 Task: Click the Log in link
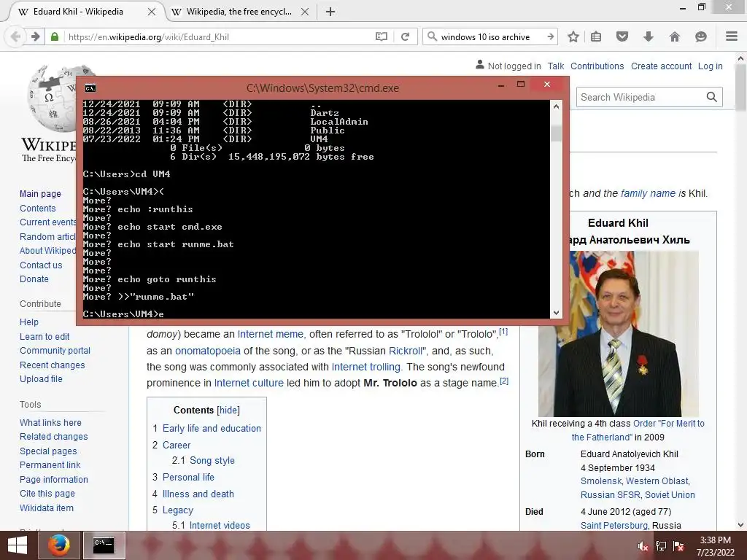711,66
